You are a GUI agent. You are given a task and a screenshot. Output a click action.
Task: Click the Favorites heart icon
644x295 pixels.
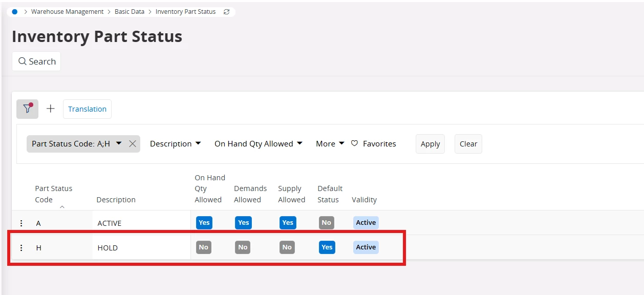[354, 144]
